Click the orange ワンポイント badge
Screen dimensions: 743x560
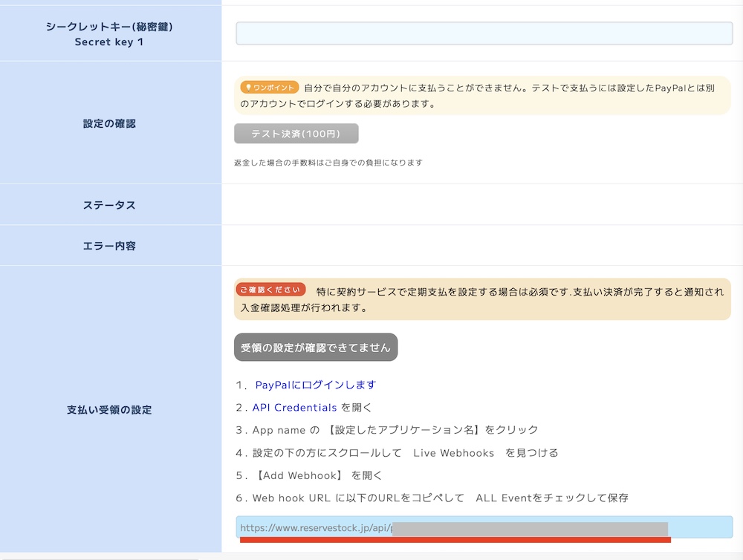(x=269, y=88)
